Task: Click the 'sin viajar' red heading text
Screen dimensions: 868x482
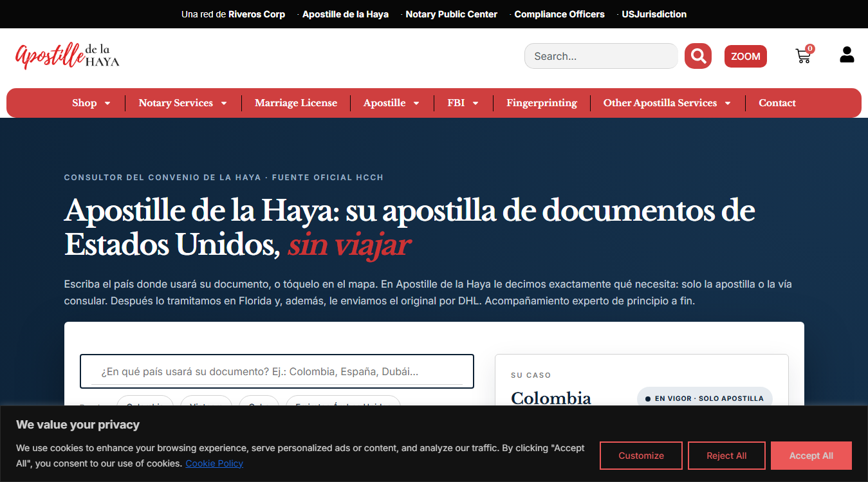Action: point(349,245)
